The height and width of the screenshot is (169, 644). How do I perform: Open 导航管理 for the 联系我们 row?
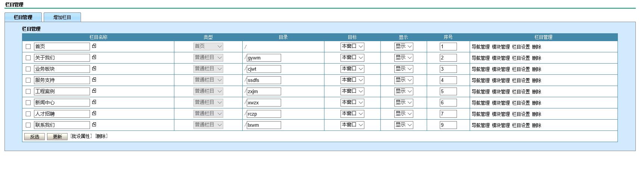(480, 125)
